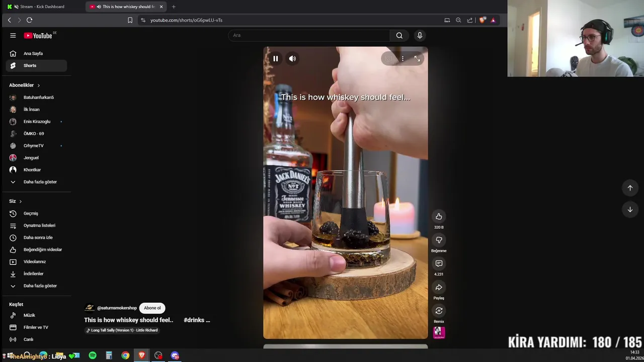Pause the playing Shorts video
Viewport: 644px width, 362px height.
275,59
